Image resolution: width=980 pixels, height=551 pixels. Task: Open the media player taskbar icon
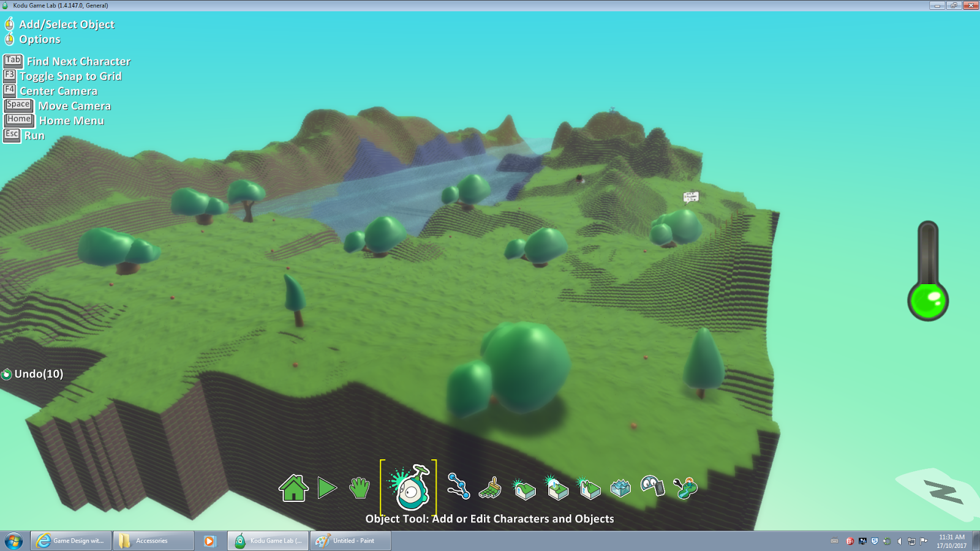[x=209, y=541]
